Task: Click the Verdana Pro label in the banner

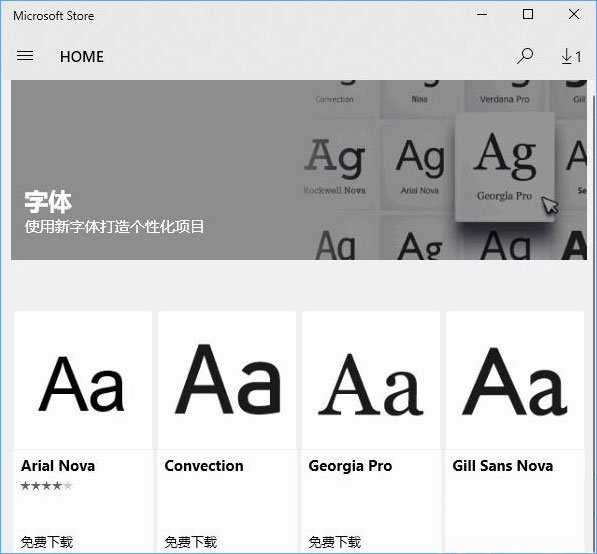Action: pyautogui.click(x=504, y=99)
